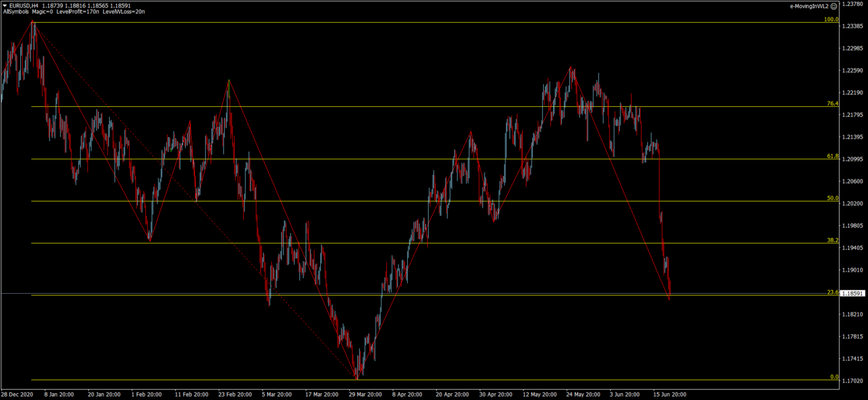
Task: Select the Fibonacci 76.4 level label
Action: [832, 104]
